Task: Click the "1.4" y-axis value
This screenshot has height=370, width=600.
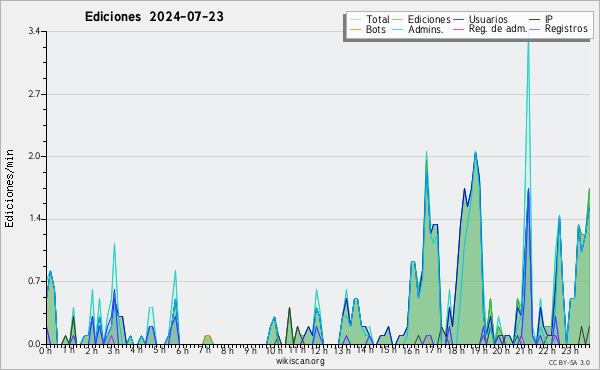Action: coord(34,219)
